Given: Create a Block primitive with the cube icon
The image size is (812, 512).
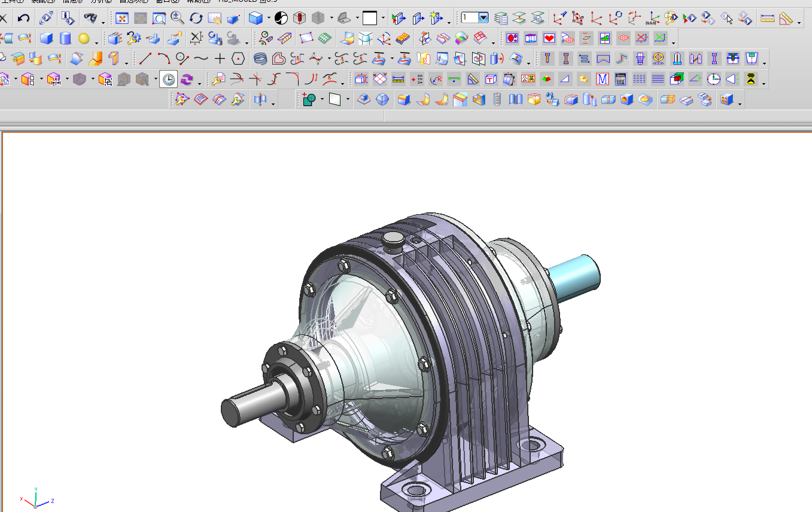Looking at the screenshot, I should click(x=47, y=39).
